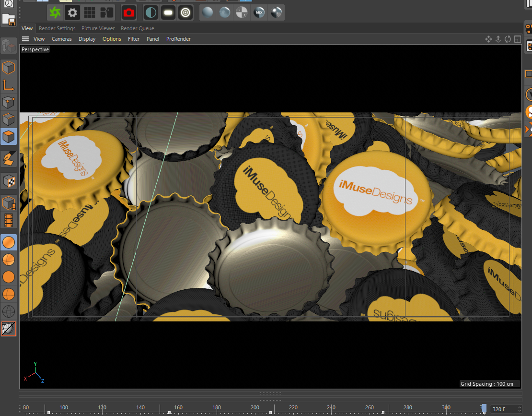This screenshot has height=416, width=532.
Task: Switch to the View tab
Action: (x=27, y=28)
